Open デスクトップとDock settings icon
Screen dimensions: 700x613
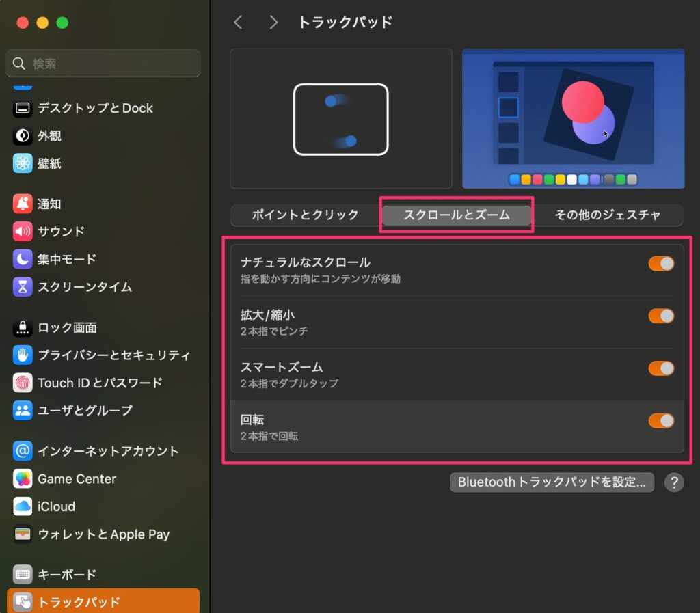23,108
